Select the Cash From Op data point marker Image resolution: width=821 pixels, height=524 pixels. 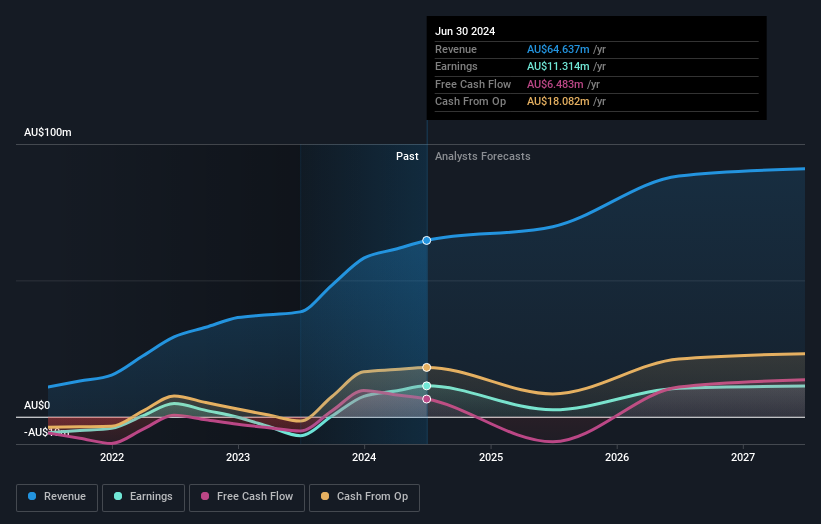point(427,367)
